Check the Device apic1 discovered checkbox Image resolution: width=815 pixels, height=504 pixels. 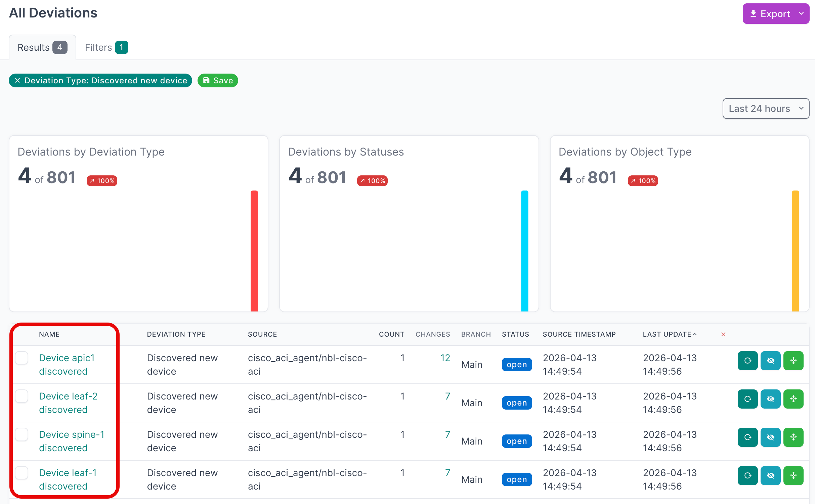tap(22, 358)
